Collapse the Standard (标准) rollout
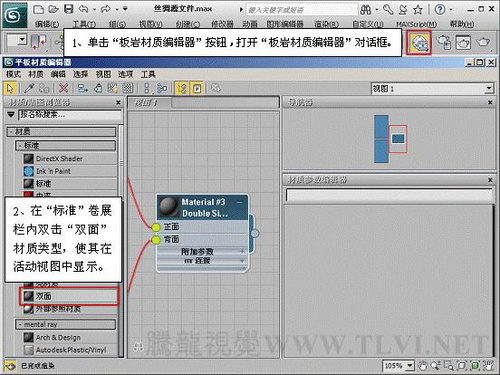Viewport: 500px width, 375px height. pos(66,145)
